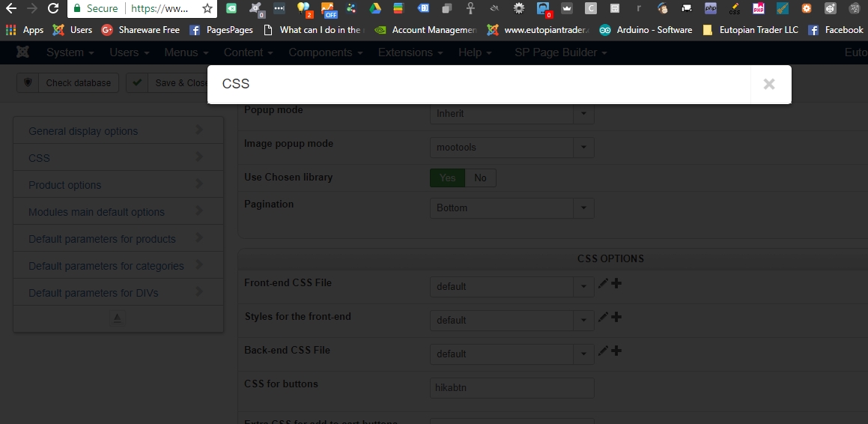Screen dimensions: 868x424
Task: Click the pink PHP file extension icon
Action: [x=759, y=8]
